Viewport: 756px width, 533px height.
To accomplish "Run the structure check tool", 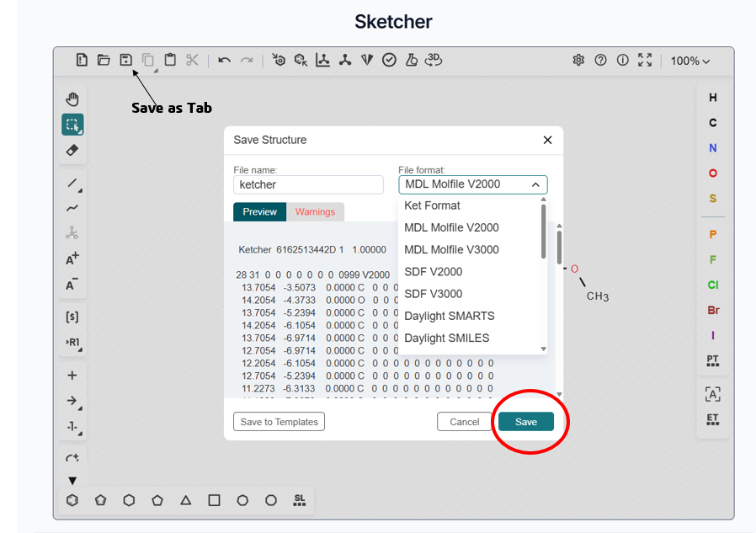I will coord(389,60).
